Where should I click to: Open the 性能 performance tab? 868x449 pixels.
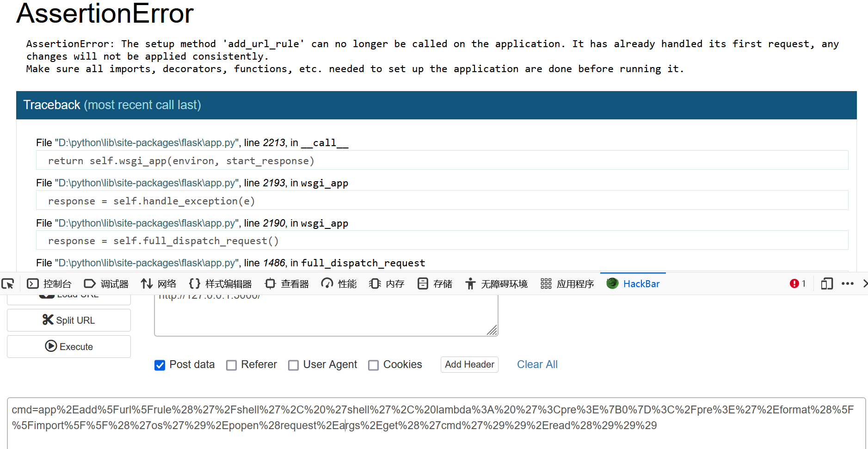(339, 283)
